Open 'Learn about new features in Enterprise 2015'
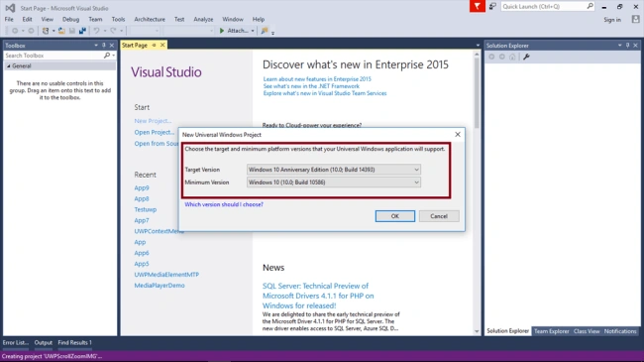 tap(317, 79)
